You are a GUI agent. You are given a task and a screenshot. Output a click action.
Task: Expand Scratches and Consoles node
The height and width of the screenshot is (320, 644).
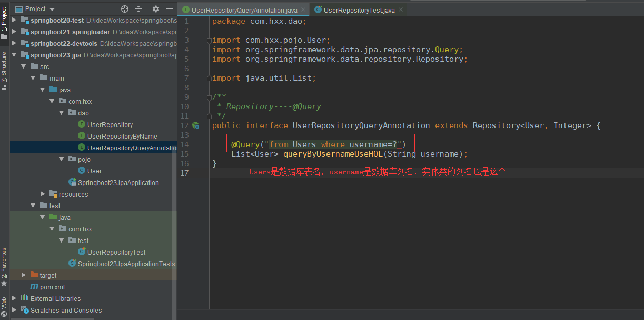tap(14, 310)
